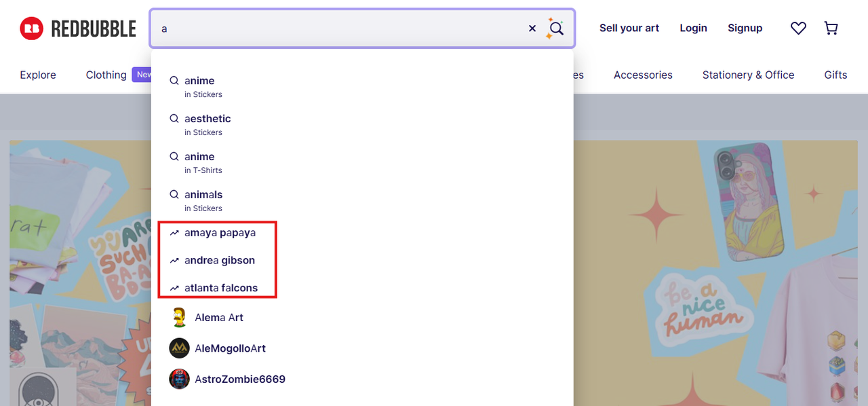Open the Explore menu
This screenshot has width=868, height=406.
tap(38, 75)
